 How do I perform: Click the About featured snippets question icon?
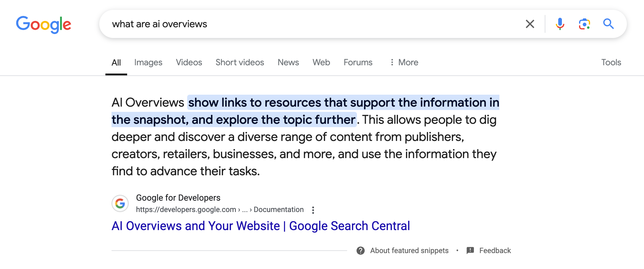pos(361,251)
